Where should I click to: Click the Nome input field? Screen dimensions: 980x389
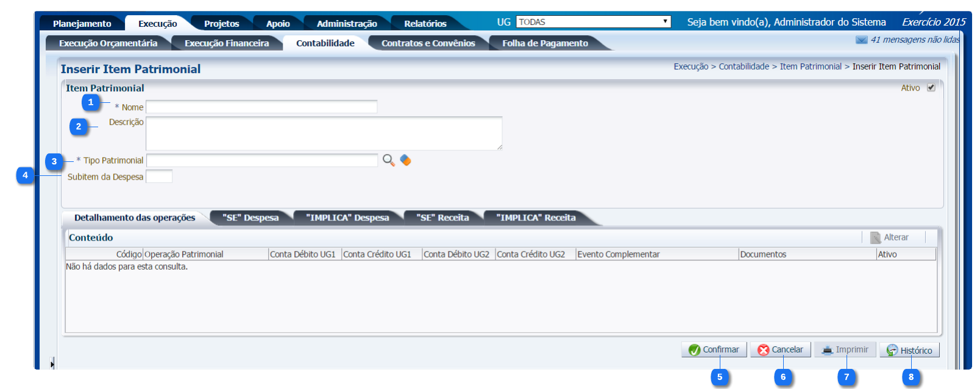[x=261, y=107]
